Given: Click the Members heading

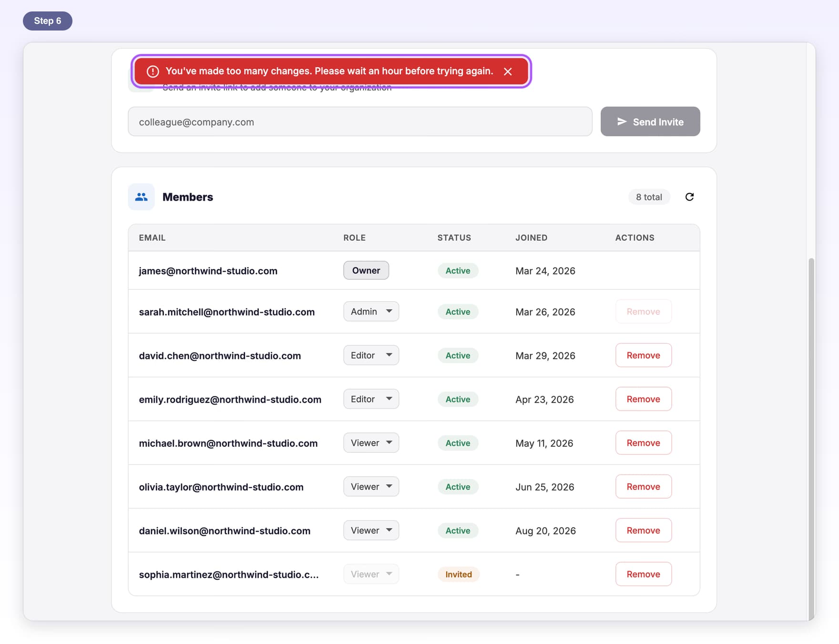Looking at the screenshot, I should 188,197.
